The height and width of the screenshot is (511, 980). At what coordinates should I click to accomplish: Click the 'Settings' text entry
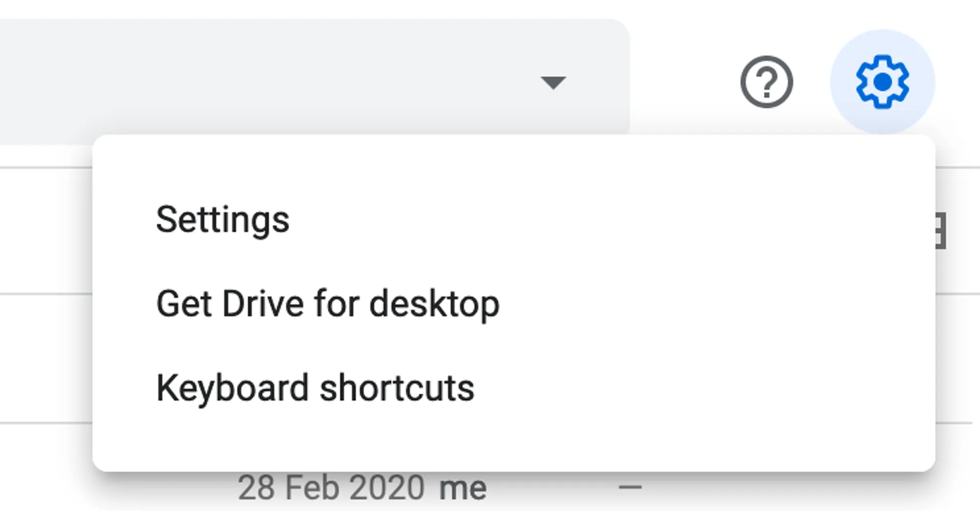click(223, 219)
